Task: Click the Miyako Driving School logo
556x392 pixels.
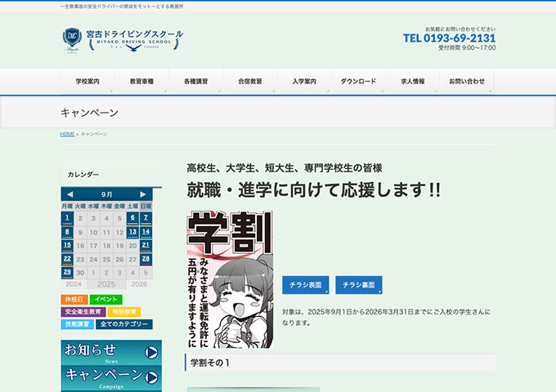Action: (123, 38)
